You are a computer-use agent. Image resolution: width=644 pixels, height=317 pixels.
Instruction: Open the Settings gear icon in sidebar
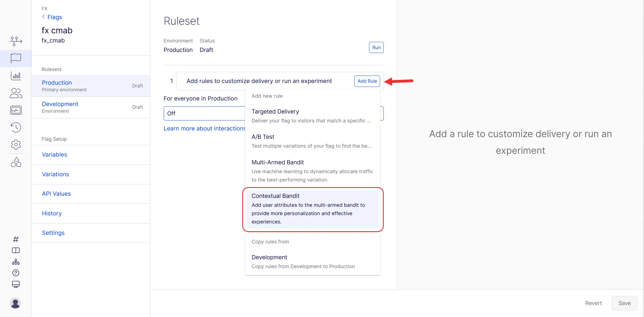click(x=16, y=145)
